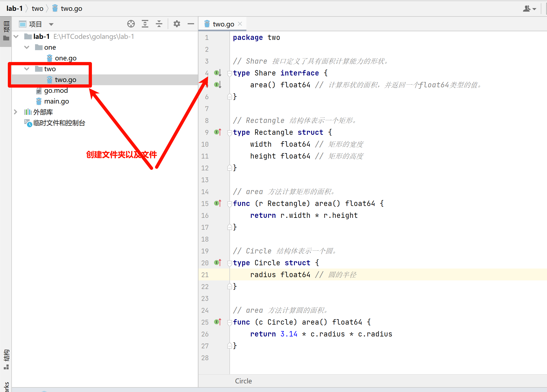Click the locate/select opened file target icon
Image resolution: width=547 pixels, height=392 pixels.
131,24
